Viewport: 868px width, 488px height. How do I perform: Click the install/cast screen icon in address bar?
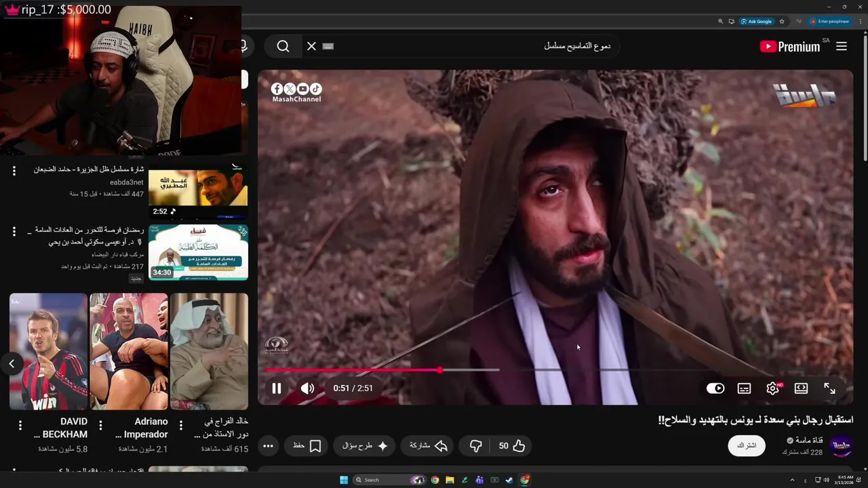[731, 21]
